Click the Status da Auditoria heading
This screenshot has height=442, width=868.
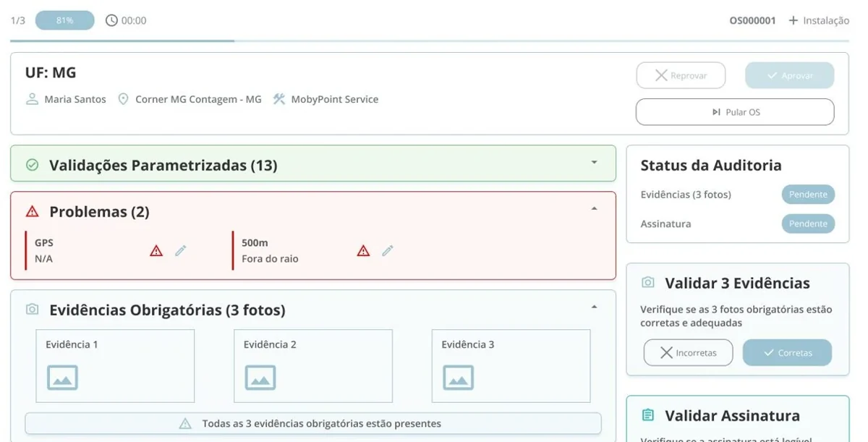pos(711,165)
